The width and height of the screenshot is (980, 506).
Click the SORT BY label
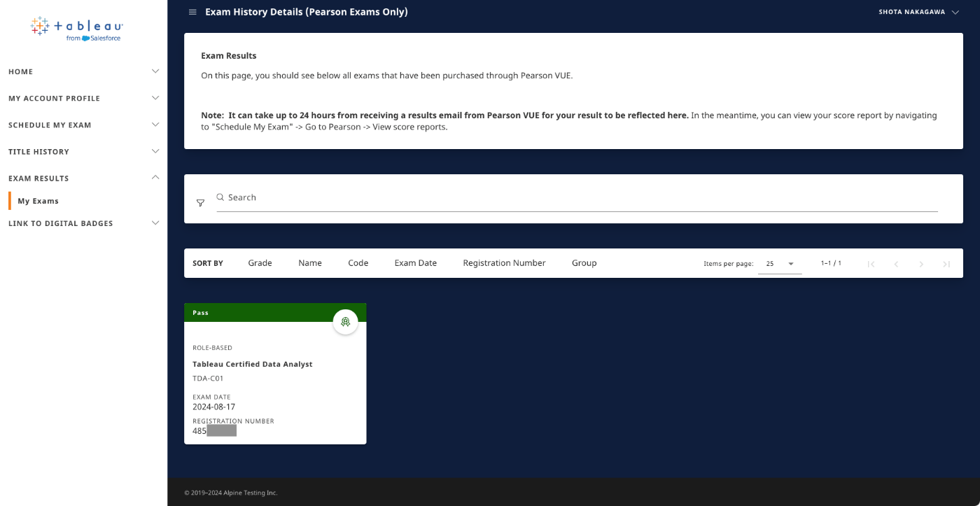pyautogui.click(x=208, y=263)
